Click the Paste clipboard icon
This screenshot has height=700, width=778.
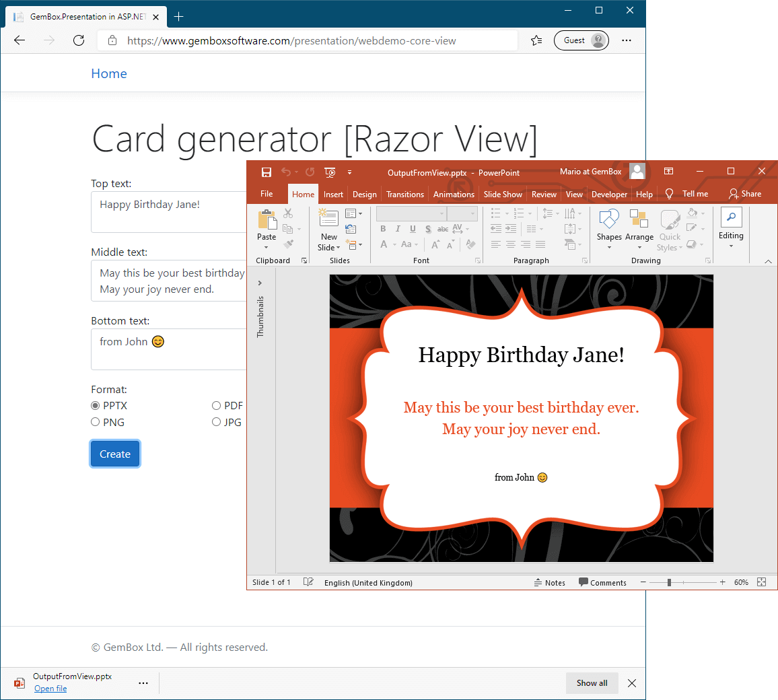coord(267,221)
